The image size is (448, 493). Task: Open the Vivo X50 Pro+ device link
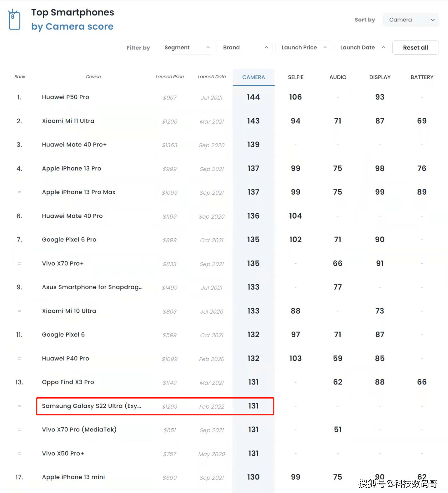coord(63,453)
